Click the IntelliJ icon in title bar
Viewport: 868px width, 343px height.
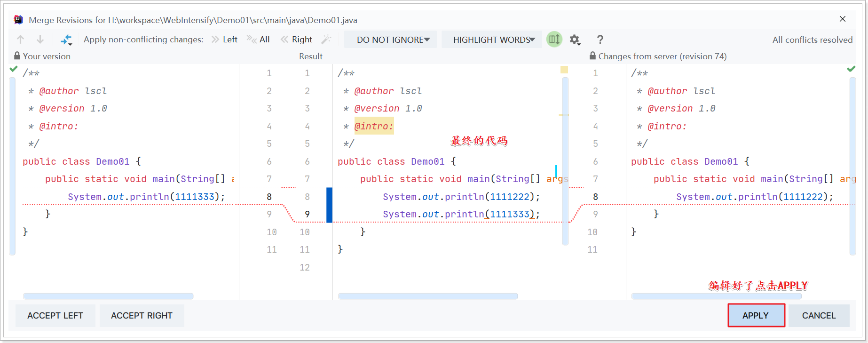coord(18,20)
